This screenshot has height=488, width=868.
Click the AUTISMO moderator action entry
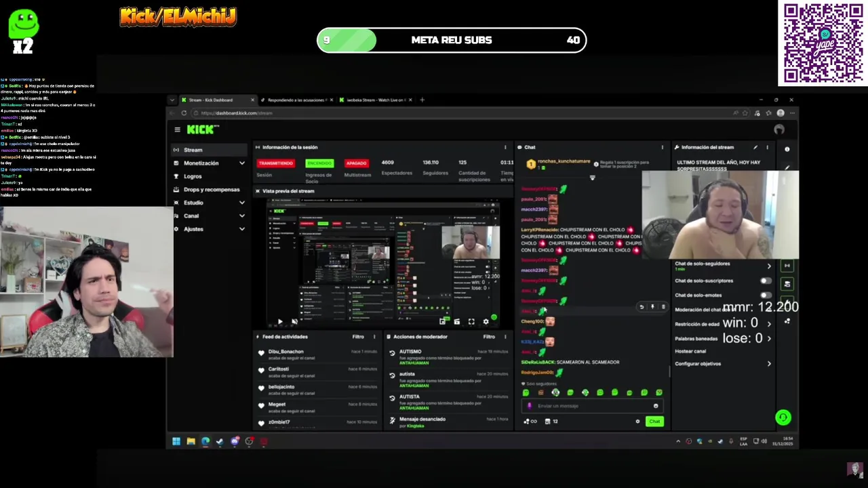coord(448,357)
